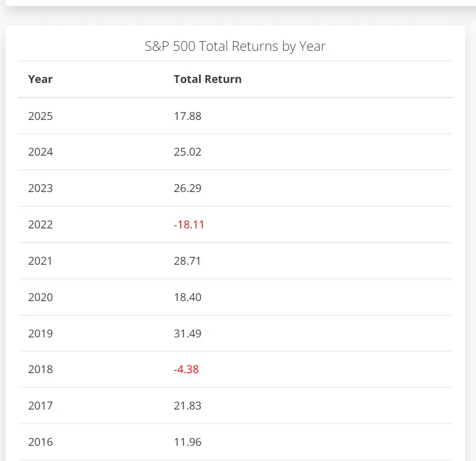Select the 2019 year cell
476x461 pixels.
point(40,334)
